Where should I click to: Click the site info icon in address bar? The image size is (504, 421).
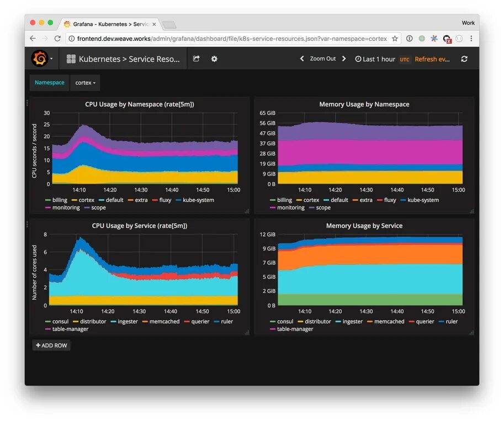[72, 39]
